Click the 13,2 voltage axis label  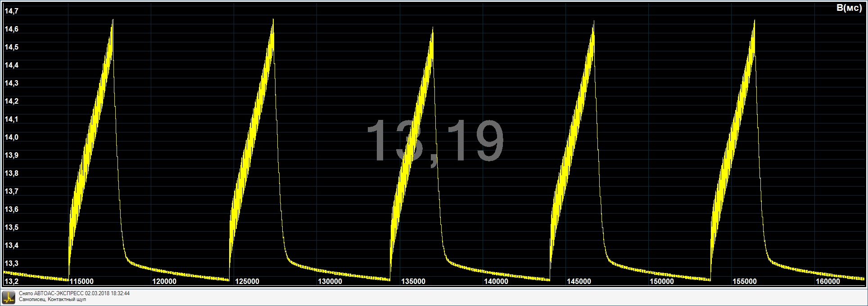[x=11, y=282]
